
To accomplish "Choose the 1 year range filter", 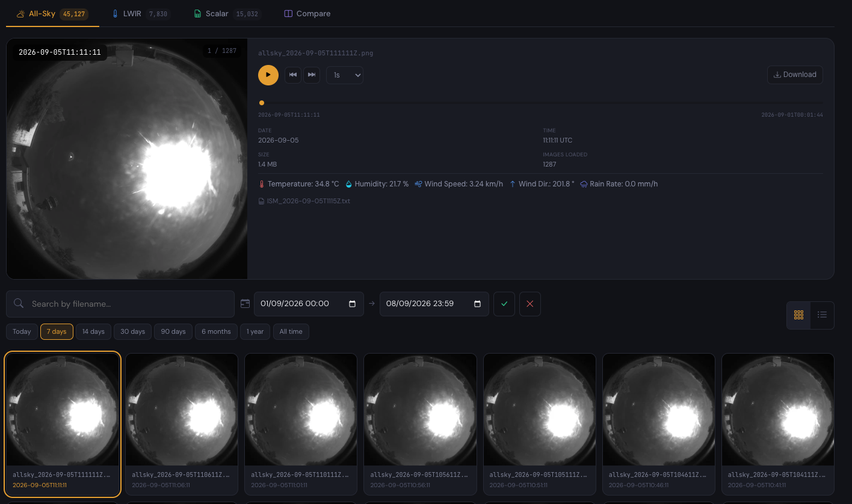I will (255, 331).
